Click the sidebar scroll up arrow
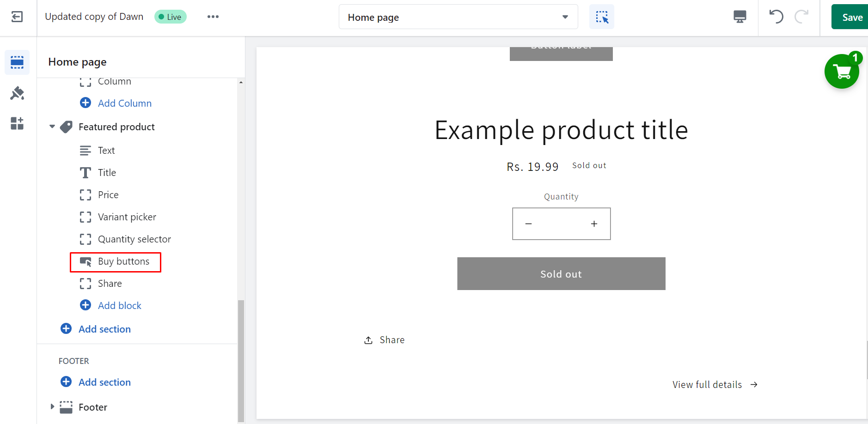This screenshot has width=868, height=424. pos(241,82)
